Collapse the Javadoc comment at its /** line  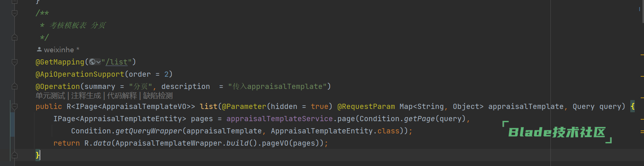(x=15, y=13)
